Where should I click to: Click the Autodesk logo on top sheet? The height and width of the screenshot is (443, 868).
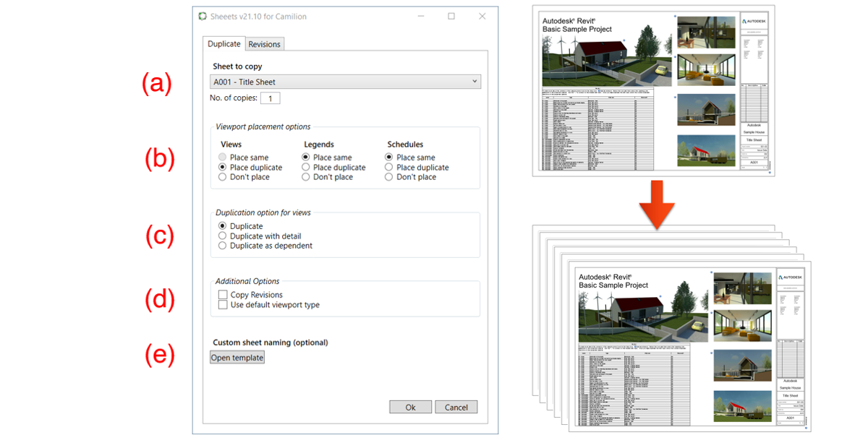coord(755,22)
